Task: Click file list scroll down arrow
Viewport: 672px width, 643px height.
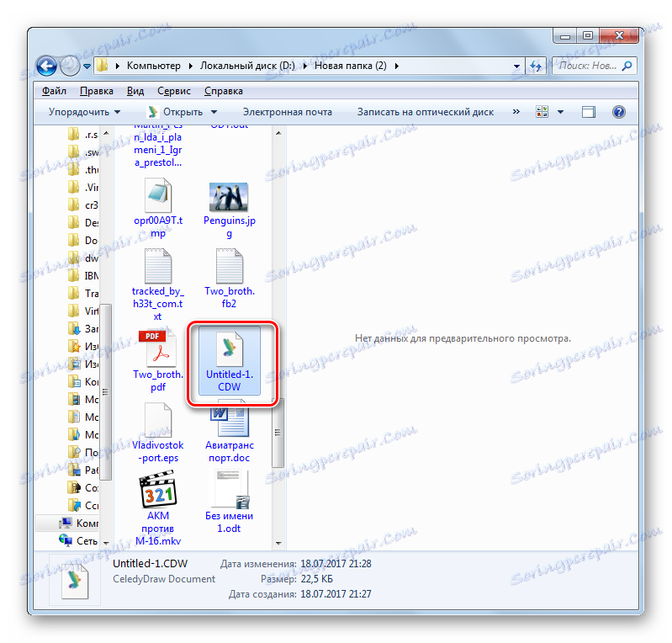Action: [x=278, y=543]
